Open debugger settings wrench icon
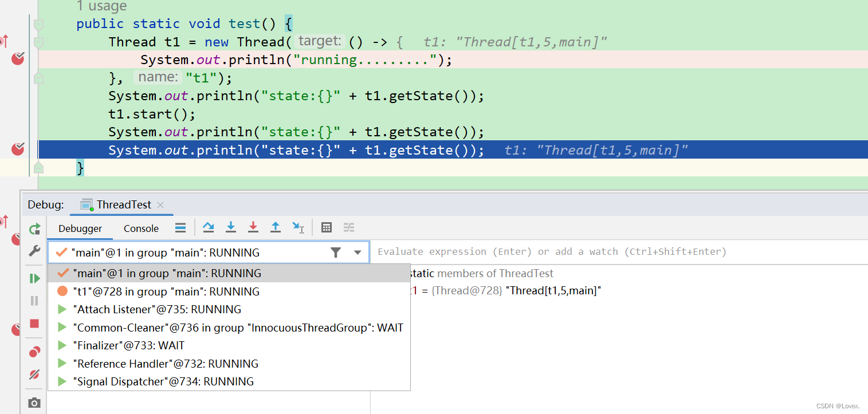Viewport: 868px width, 414px height. click(34, 251)
